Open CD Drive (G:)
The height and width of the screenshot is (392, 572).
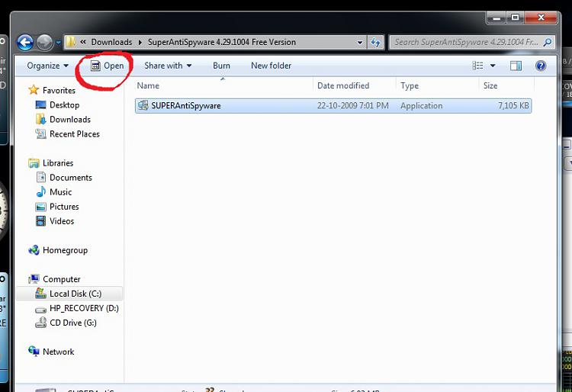[x=73, y=323]
